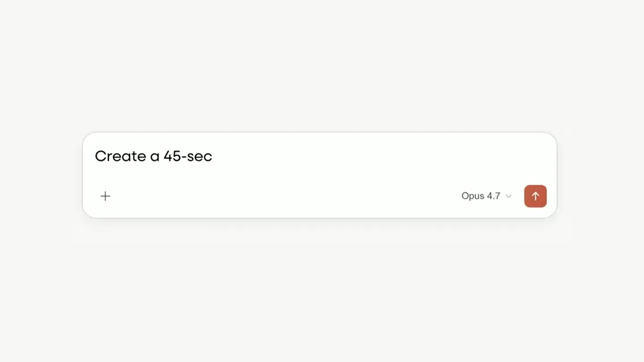This screenshot has height=362, width=644.
Task: Show model options by clicking Opus 4.7
Action: (x=486, y=196)
